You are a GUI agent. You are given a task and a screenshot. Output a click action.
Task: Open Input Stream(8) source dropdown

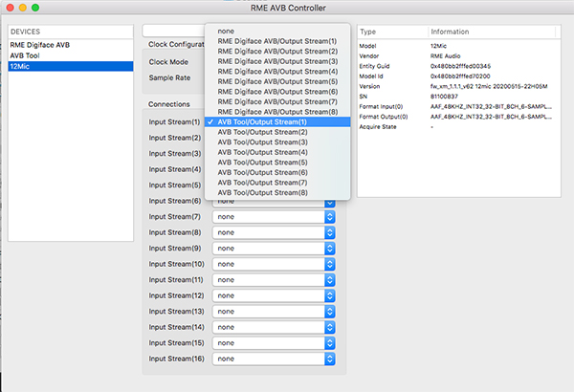click(274, 232)
